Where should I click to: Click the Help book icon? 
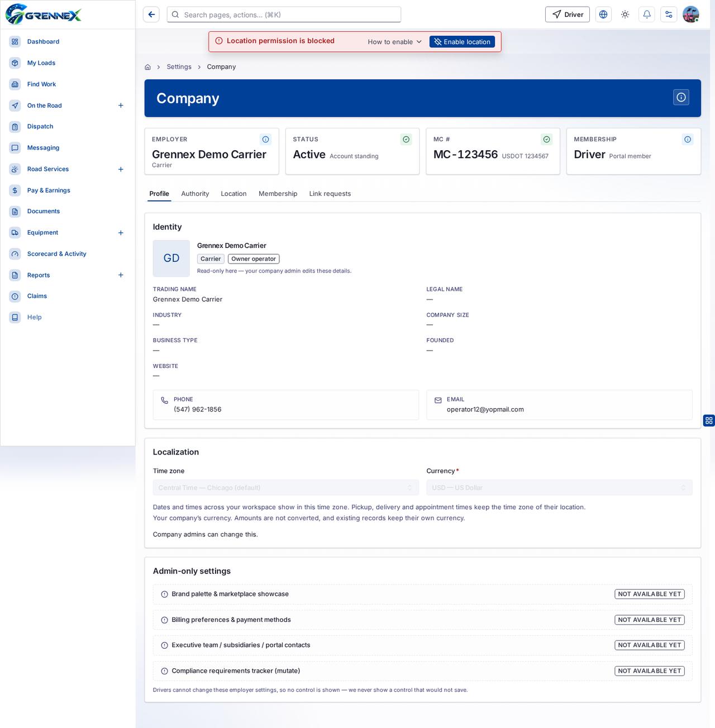click(15, 317)
